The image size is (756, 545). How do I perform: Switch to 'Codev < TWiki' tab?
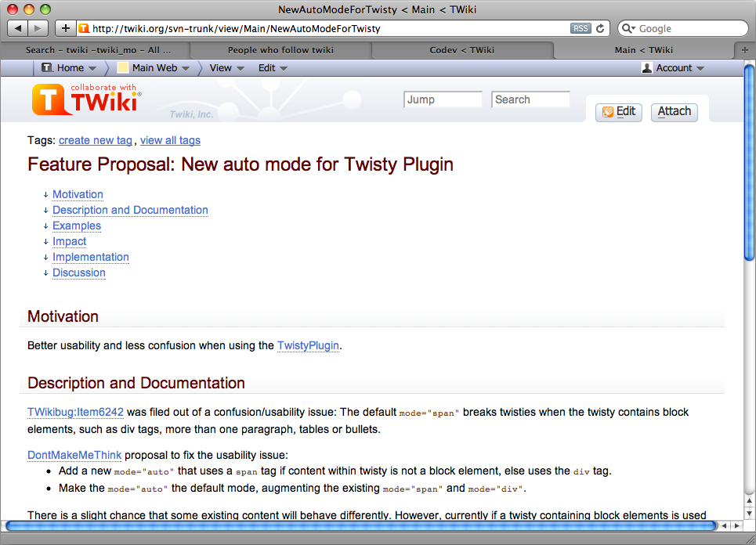tap(462, 50)
